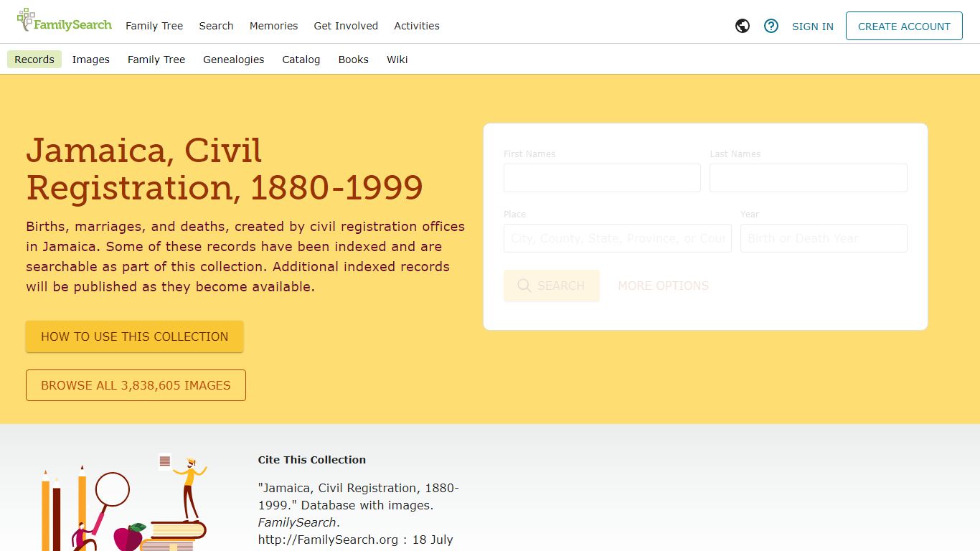Open the Family Tree top menu
Image resolution: width=980 pixels, height=551 pixels.
coord(154,26)
